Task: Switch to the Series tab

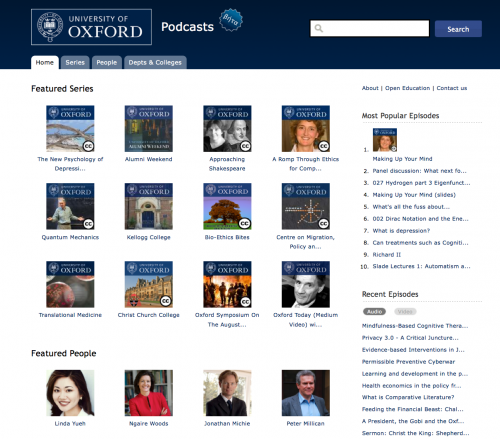Action: click(75, 62)
